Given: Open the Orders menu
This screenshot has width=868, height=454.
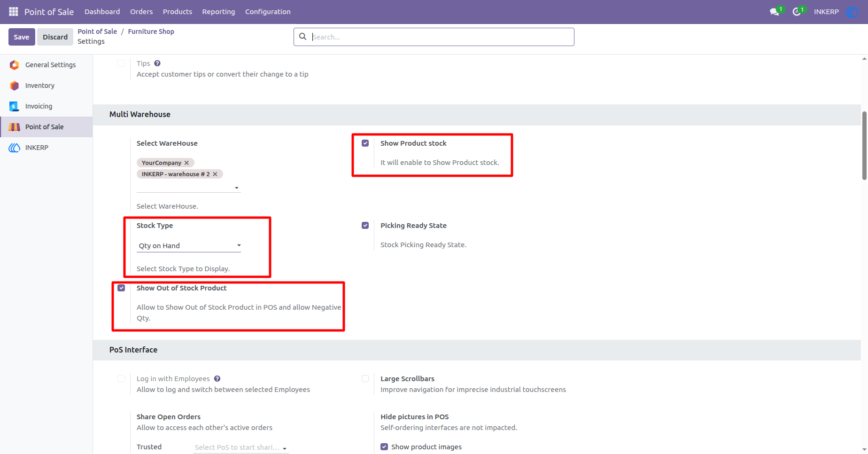Looking at the screenshot, I should 141,12.
